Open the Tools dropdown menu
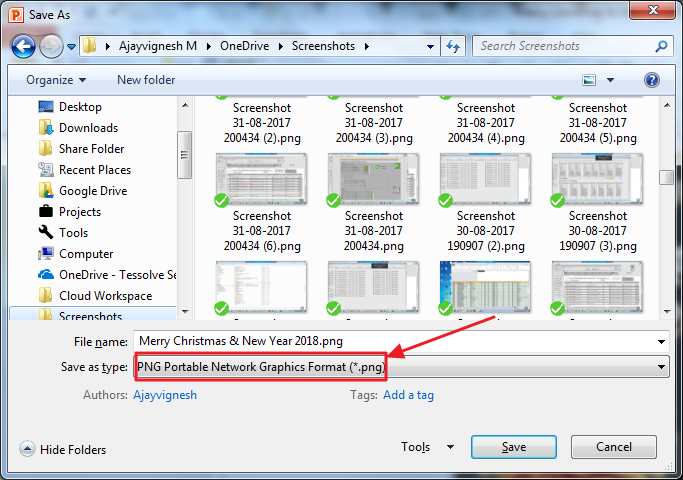The width and height of the screenshot is (683, 480). pos(428,448)
